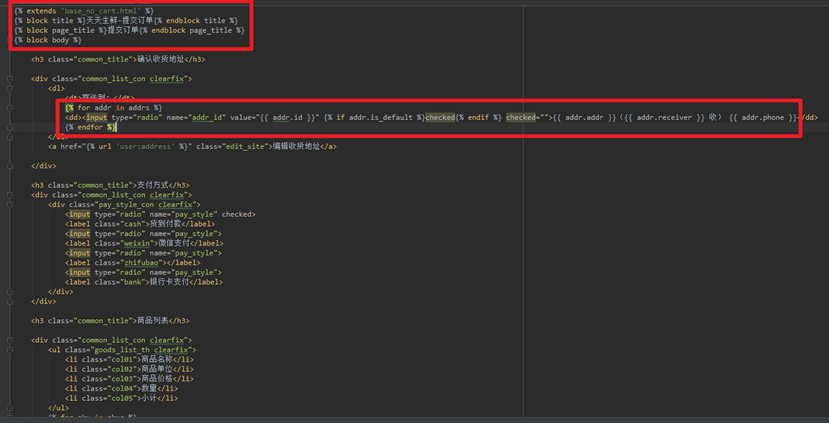Click the li col01 商品名称 line
Screen dimensions: 829x423
coord(130,360)
